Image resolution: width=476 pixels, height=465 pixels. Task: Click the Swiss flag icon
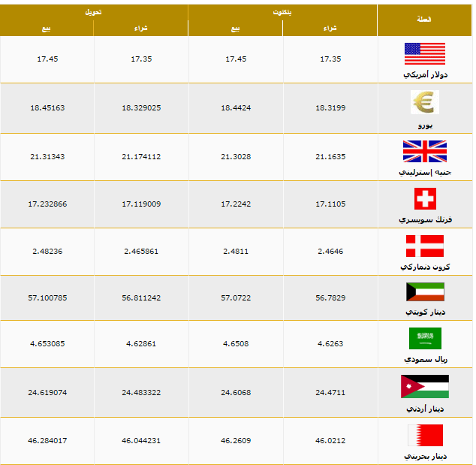(x=425, y=198)
